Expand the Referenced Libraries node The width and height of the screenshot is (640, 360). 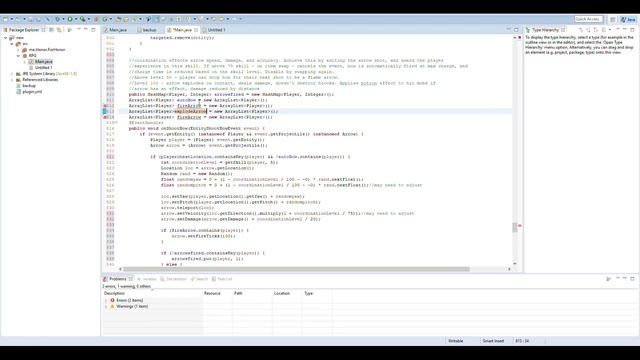(x=12, y=80)
